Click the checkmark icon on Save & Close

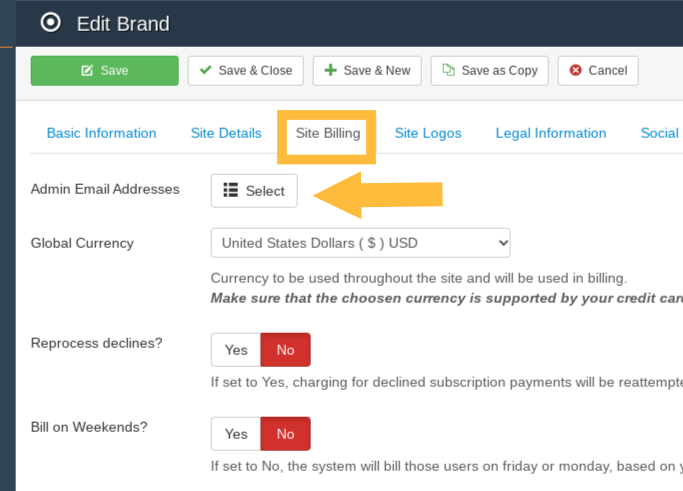coord(206,71)
